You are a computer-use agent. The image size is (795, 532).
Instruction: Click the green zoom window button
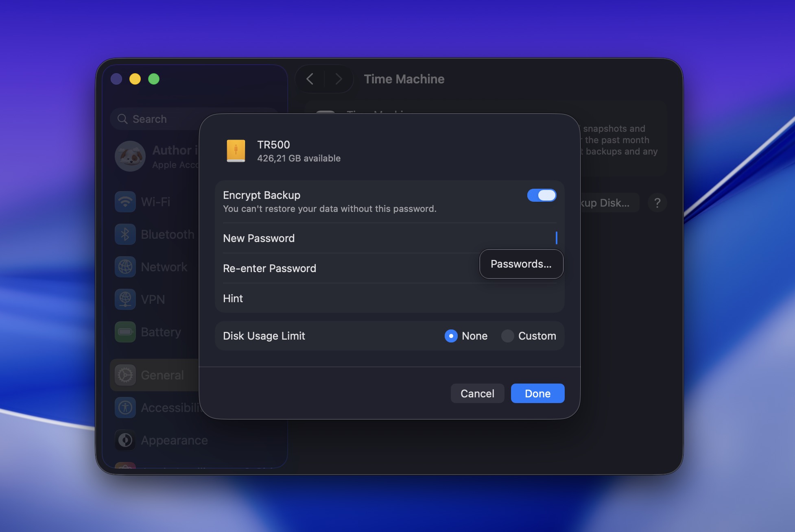154,79
